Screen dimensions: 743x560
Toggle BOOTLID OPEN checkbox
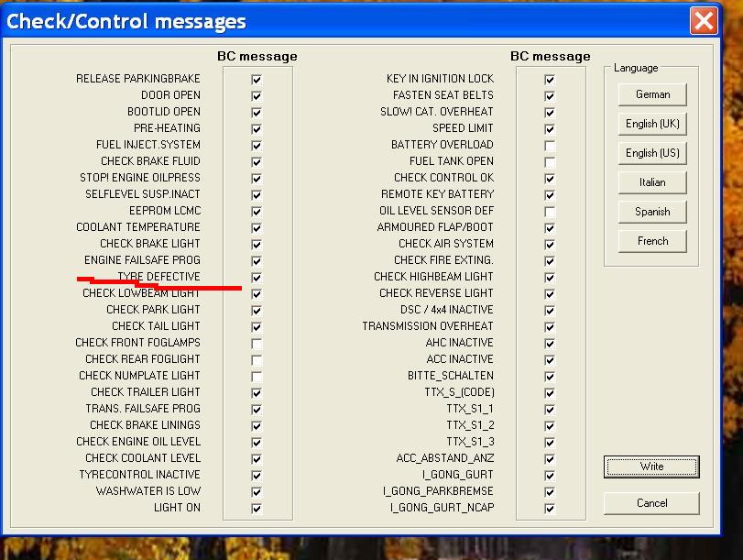tap(257, 113)
